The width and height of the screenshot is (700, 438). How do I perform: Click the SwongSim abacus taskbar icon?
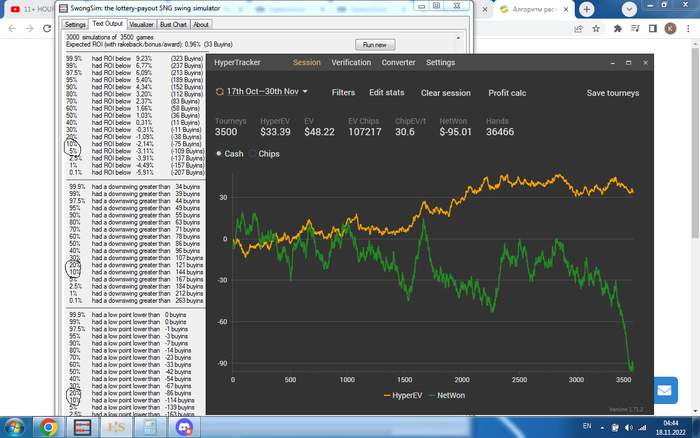pyautogui.click(x=83, y=427)
